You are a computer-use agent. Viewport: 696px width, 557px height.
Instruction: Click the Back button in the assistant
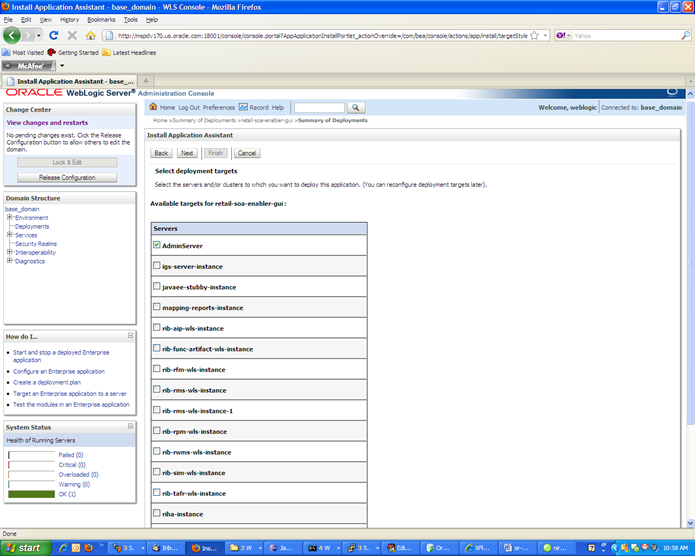coord(161,153)
